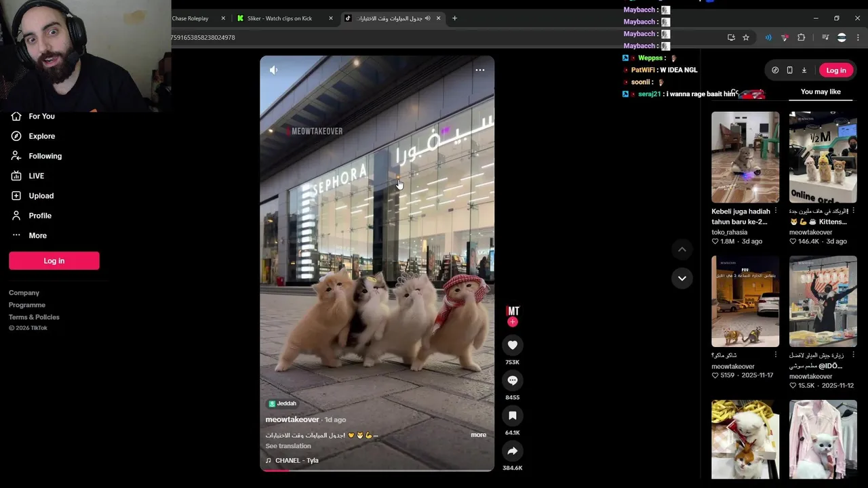Viewport: 868px width, 488px height.
Task: Open options for the 2025-11-17 video card
Action: [776, 355]
